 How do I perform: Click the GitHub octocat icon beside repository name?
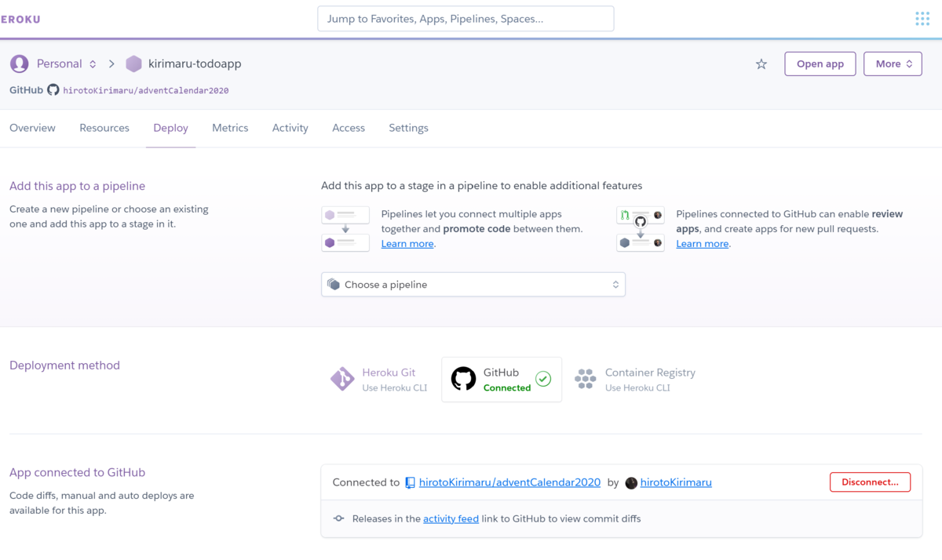(x=53, y=90)
